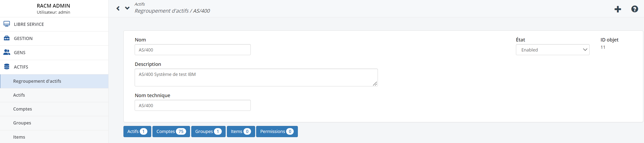Click the back arrow icon
Image resolution: width=644 pixels, height=143 pixels.
[118, 9]
